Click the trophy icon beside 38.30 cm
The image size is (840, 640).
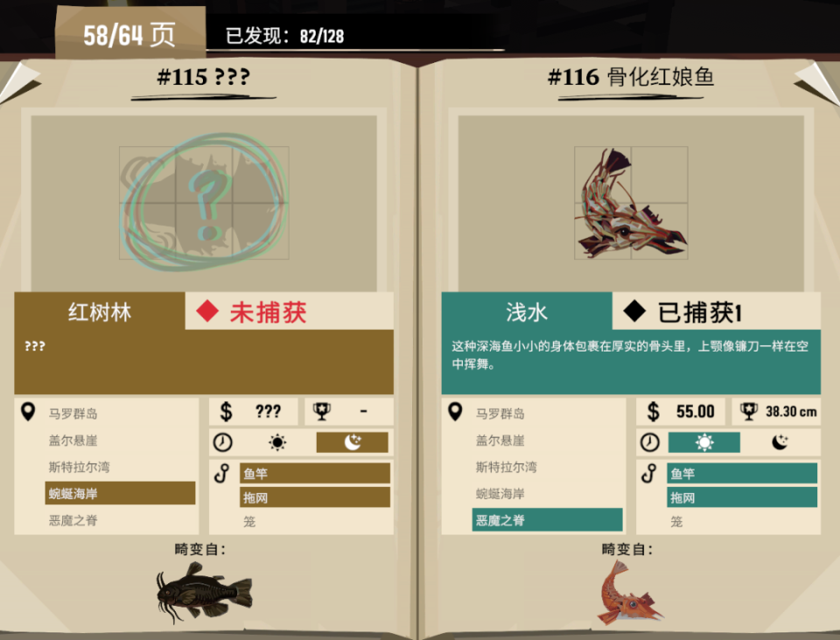tap(748, 412)
